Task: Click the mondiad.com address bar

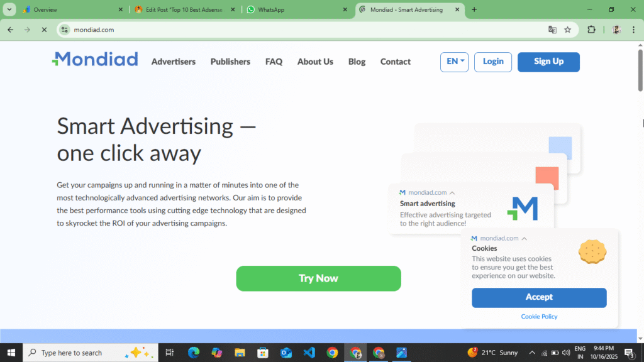Action: point(302,30)
